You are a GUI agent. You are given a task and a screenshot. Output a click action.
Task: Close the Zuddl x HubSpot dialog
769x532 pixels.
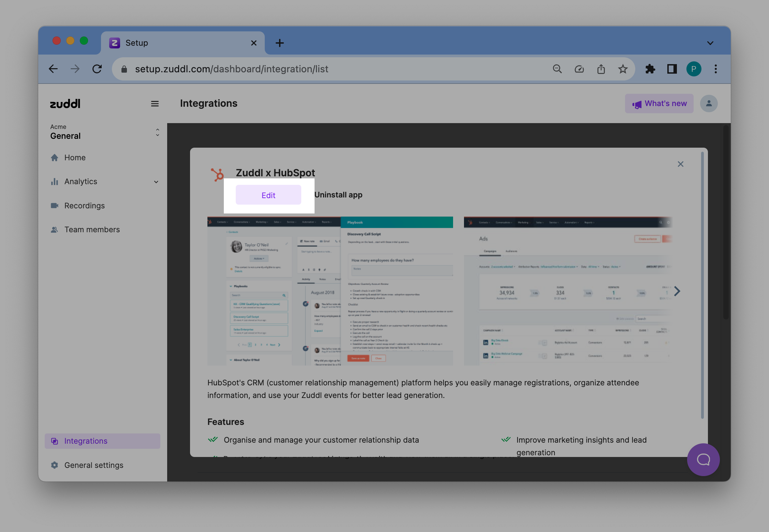pyautogui.click(x=680, y=164)
